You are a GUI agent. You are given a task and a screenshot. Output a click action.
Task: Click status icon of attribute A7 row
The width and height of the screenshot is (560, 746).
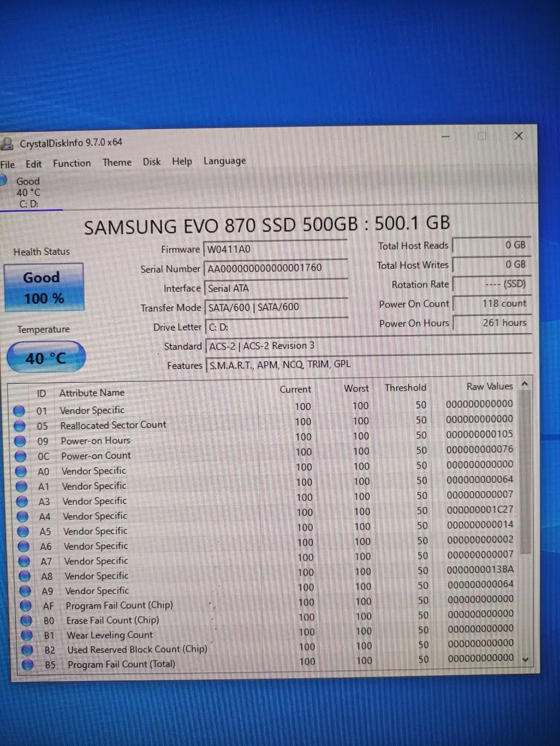[24, 561]
